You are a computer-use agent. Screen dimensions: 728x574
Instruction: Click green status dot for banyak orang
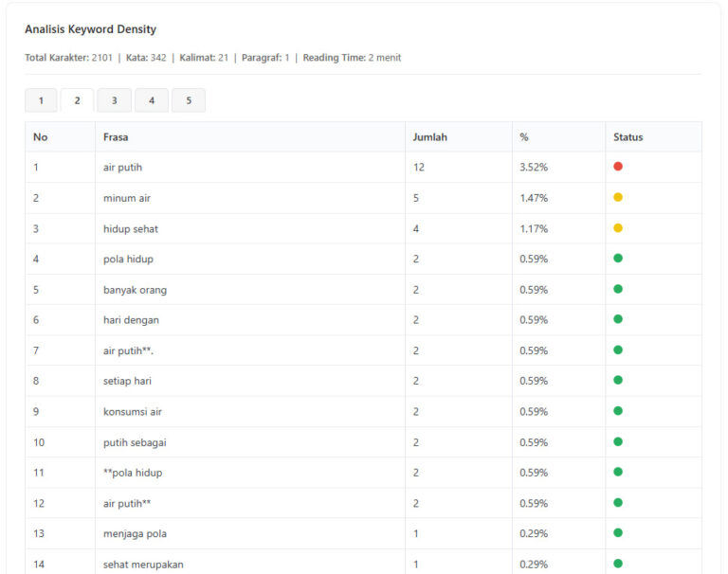click(x=618, y=289)
